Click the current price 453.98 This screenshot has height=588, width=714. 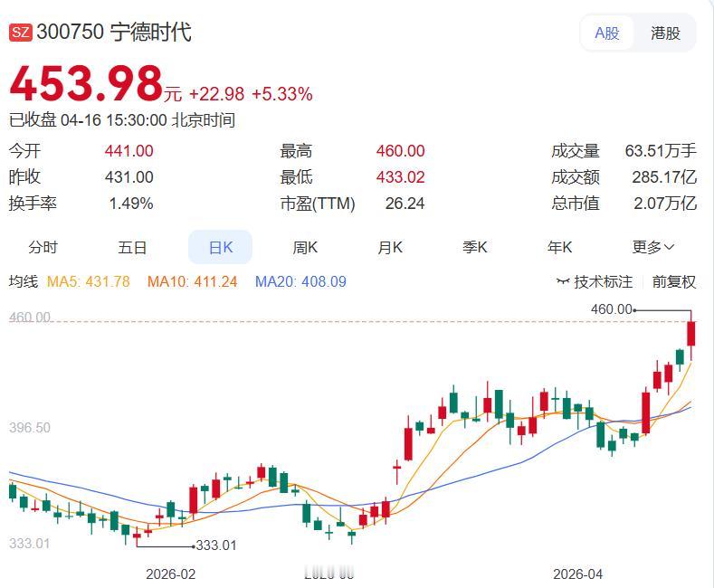(86, 83)
